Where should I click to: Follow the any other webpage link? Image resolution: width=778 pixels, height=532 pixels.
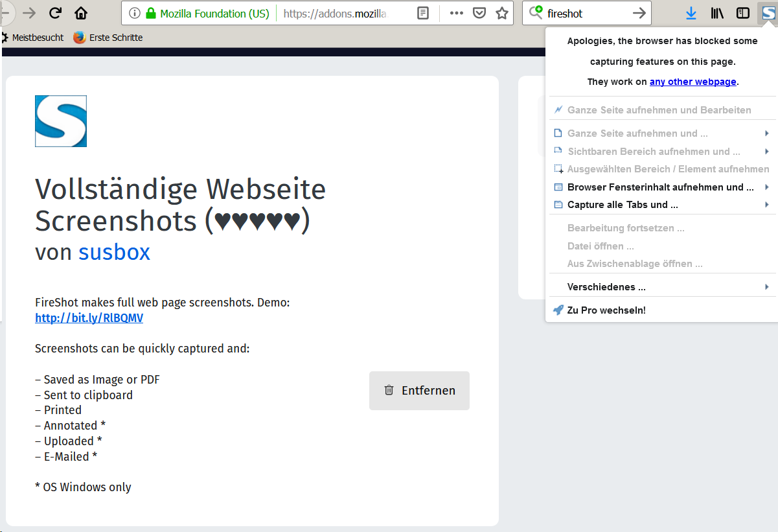[693, 82]
